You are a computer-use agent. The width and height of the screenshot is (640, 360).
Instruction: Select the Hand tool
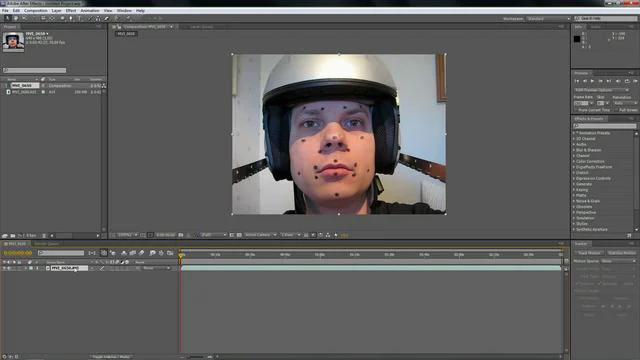16,18
